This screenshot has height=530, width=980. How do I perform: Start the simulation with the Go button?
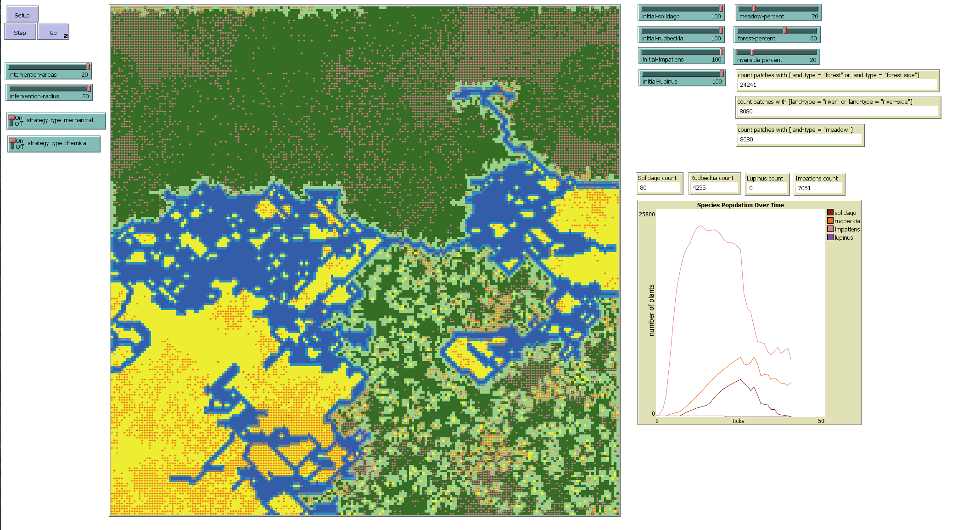[x=53, y=33]
